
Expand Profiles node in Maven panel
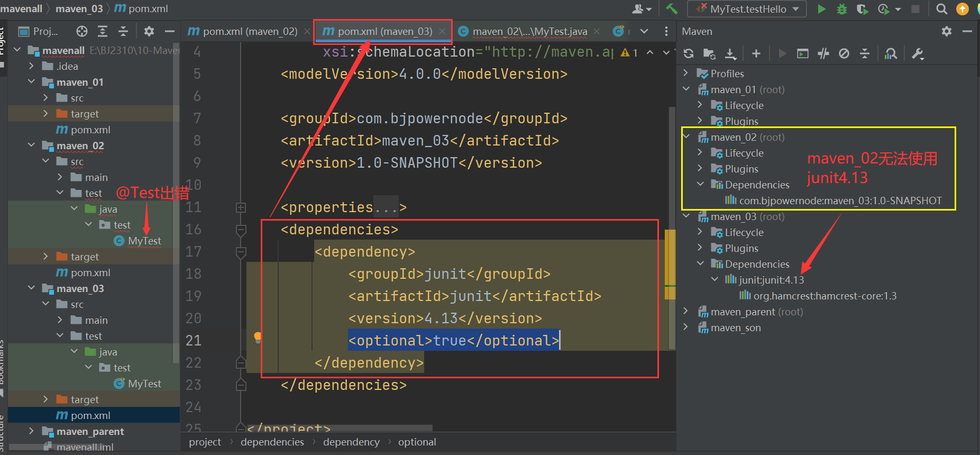[686, 73]
